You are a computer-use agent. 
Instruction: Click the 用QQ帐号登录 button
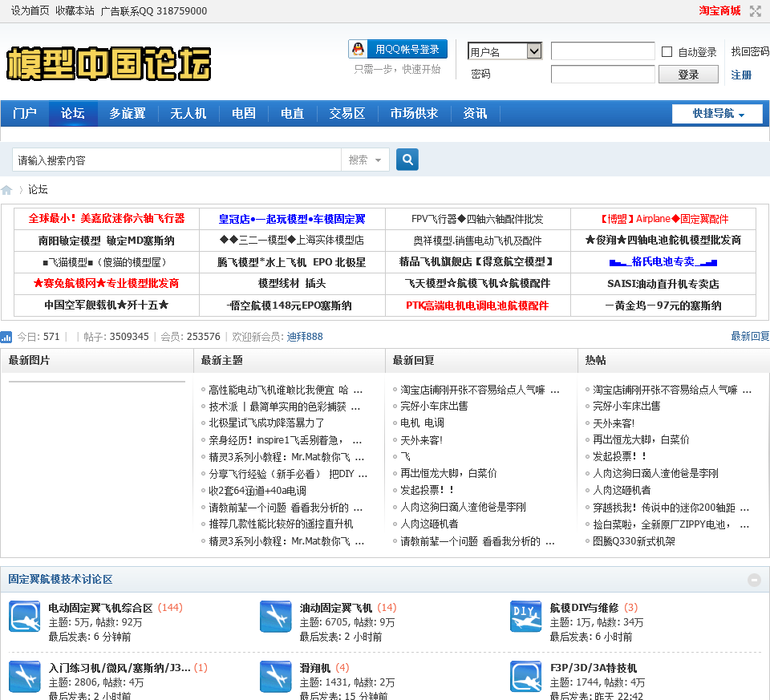pyautogui.click(x=398, y=49)
